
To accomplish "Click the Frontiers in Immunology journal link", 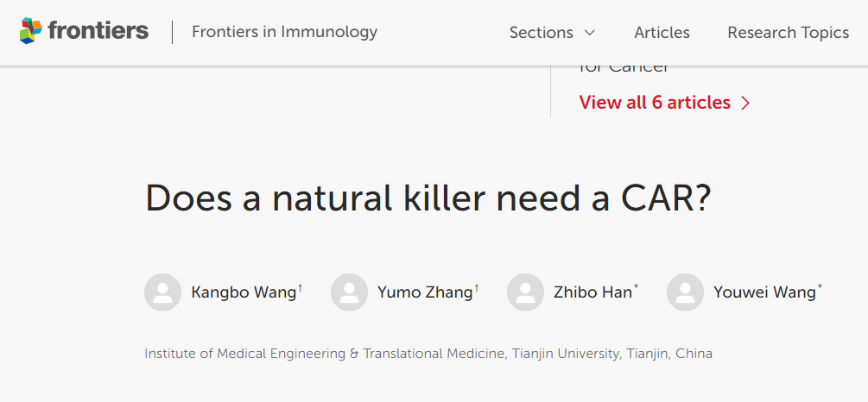I will pos(284,32).
